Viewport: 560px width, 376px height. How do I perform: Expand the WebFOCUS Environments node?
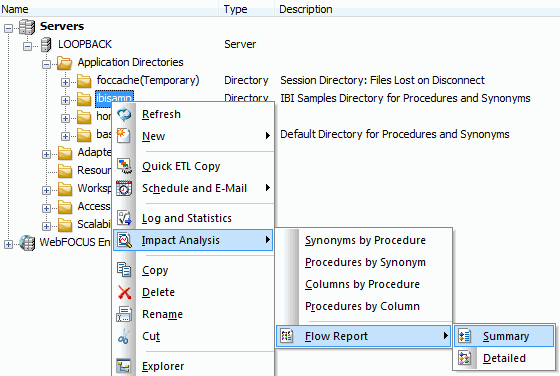click(x=8, y=244)
